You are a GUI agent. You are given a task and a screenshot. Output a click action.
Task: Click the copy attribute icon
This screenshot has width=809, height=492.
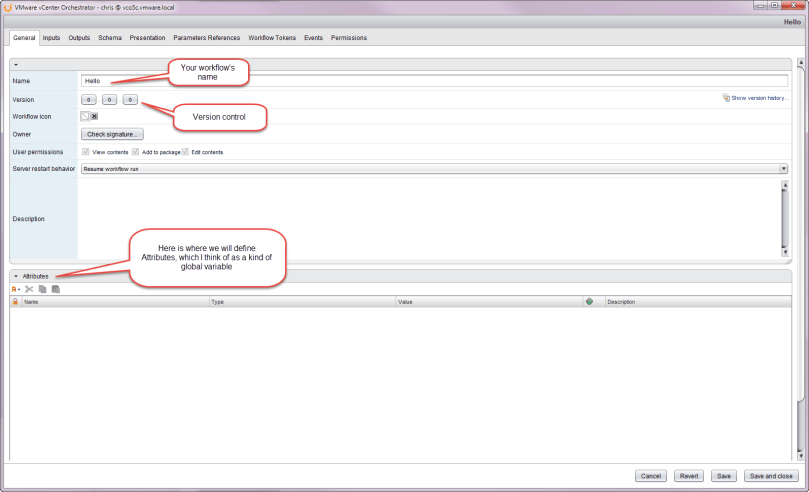42,289
